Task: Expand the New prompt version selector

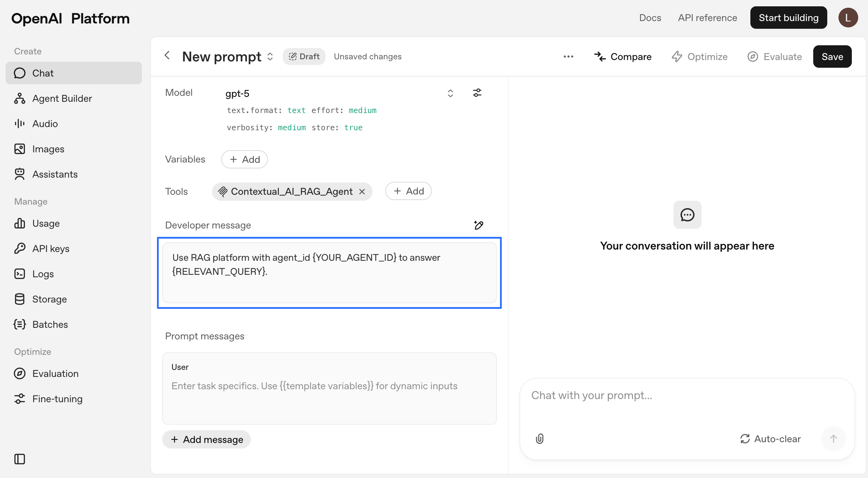Action: click(270, 57)
